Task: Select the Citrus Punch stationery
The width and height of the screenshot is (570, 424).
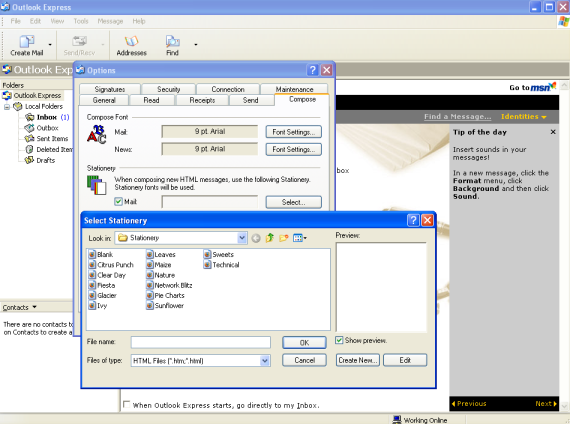Action: [x=111, y=265]
